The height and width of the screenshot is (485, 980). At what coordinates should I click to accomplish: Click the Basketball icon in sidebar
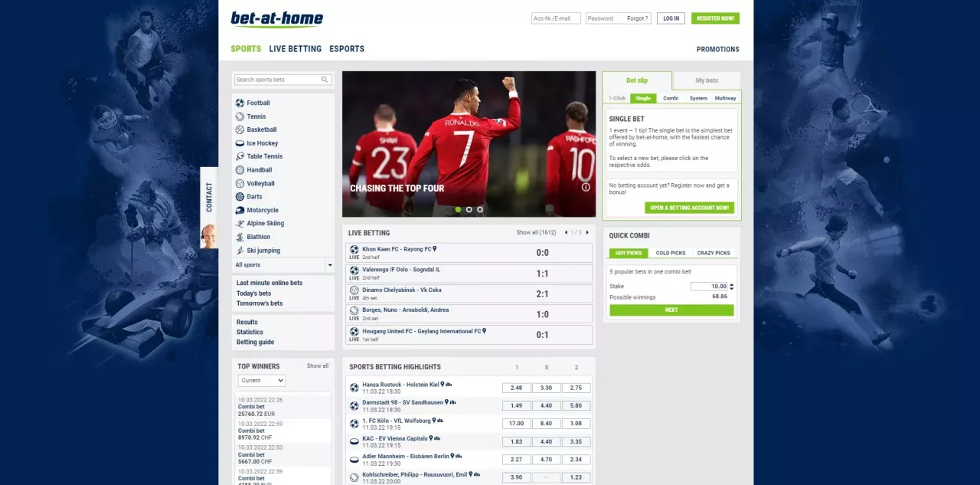coord(240,129)
